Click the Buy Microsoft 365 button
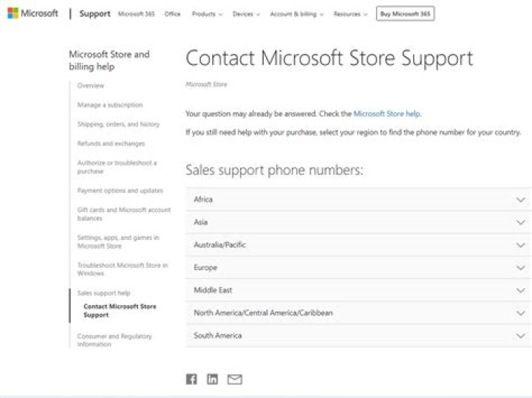 tap(405, 14)
